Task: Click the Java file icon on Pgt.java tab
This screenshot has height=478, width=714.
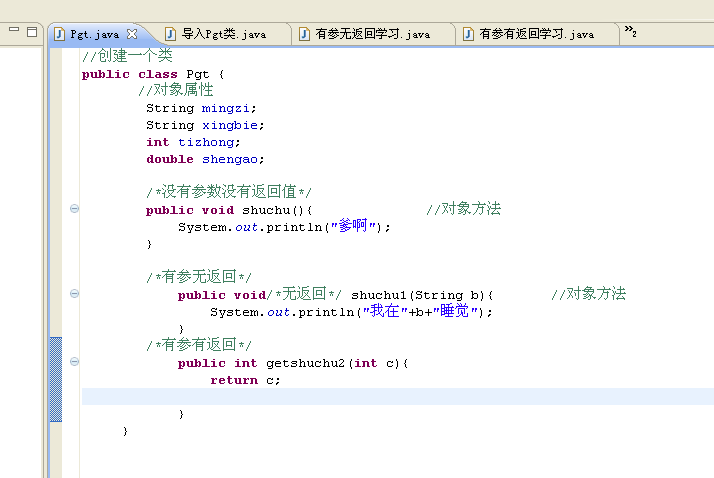Action: 59,34
